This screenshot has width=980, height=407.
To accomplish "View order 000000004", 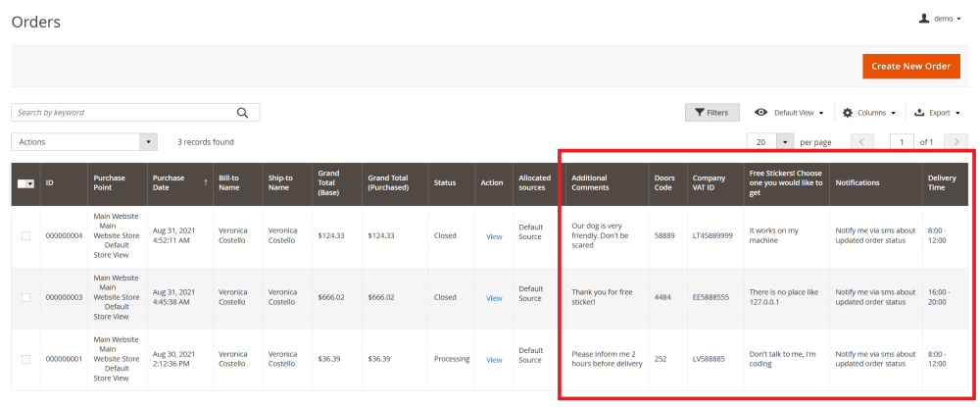I will 494,236.
